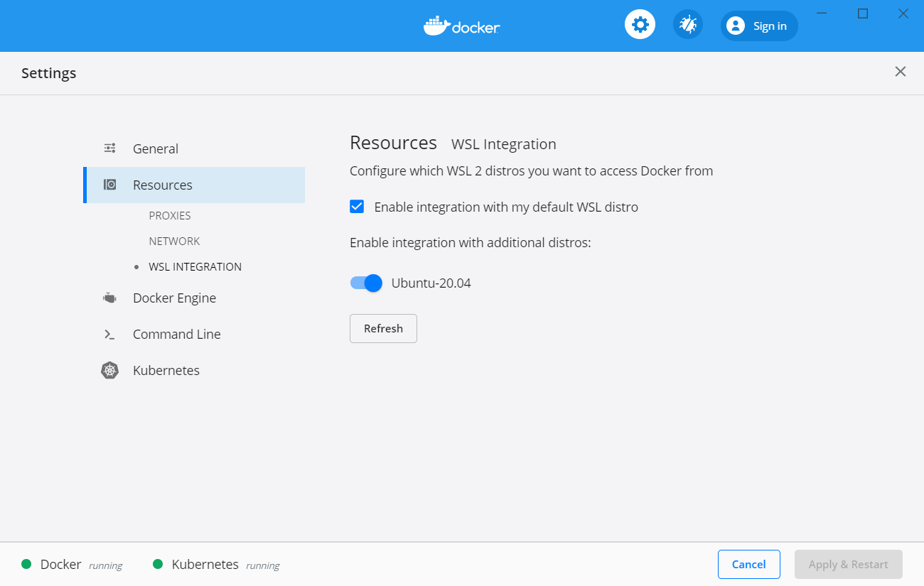This screenshot has width=924, height=586.
Task: Click the Docker running status indicator
Action: pyautogui.click(x=72, y=565)
